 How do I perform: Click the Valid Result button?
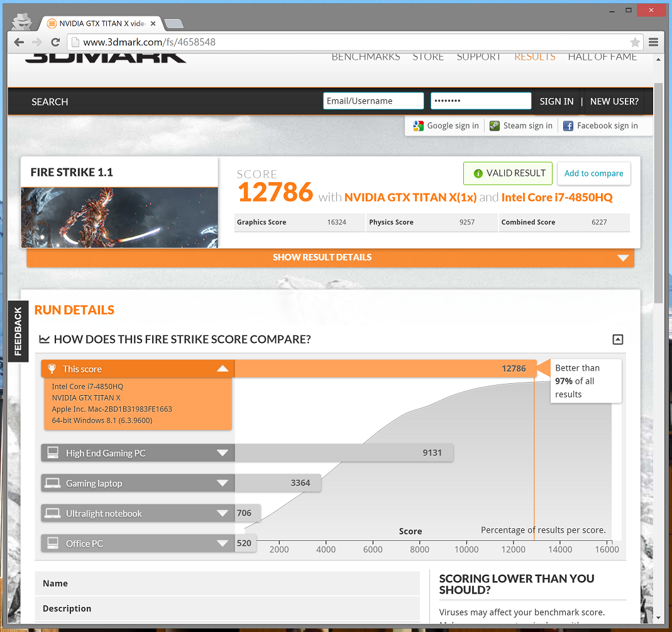(508, 173)
